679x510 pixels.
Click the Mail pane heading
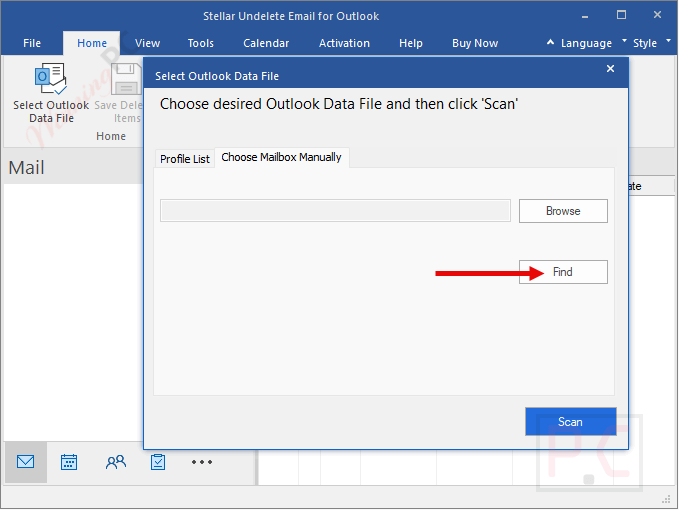click(x=26, y=167)
